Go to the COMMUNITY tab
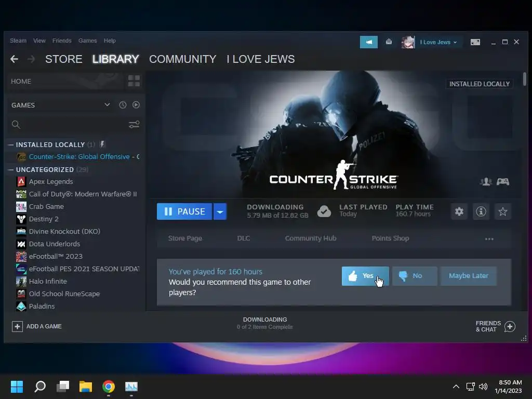Viewport: 532px width, 399px height. point(182,59)
